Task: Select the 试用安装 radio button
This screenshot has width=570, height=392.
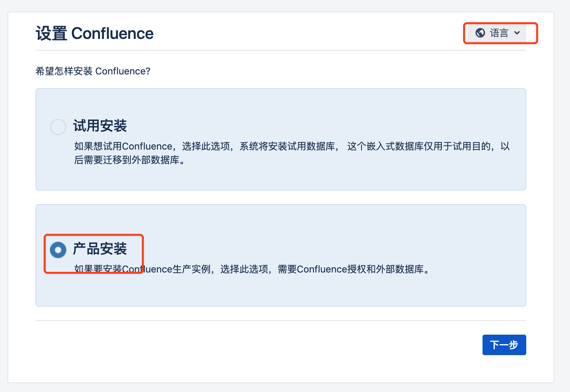Action: (58, 127)
